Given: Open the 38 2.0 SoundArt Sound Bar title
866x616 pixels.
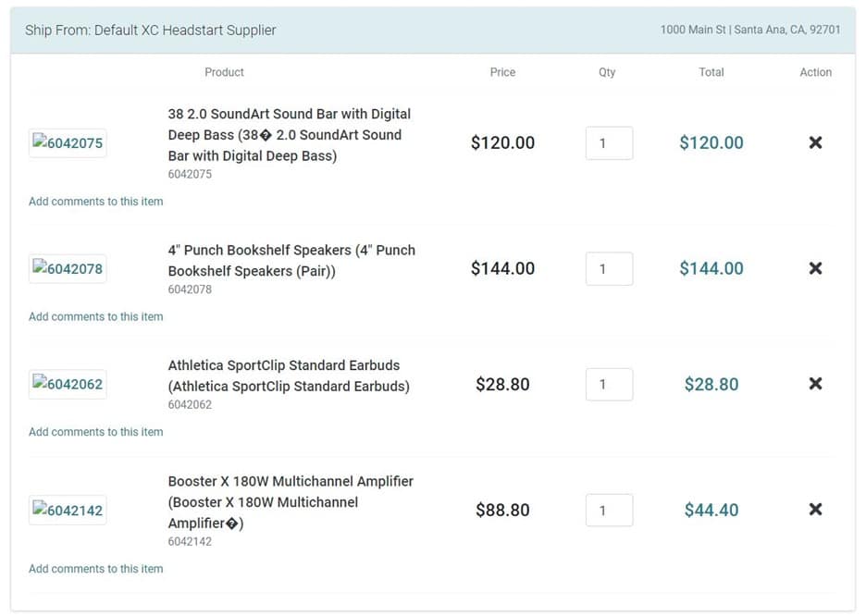Looking at the screenshot, I should [290, 135].
